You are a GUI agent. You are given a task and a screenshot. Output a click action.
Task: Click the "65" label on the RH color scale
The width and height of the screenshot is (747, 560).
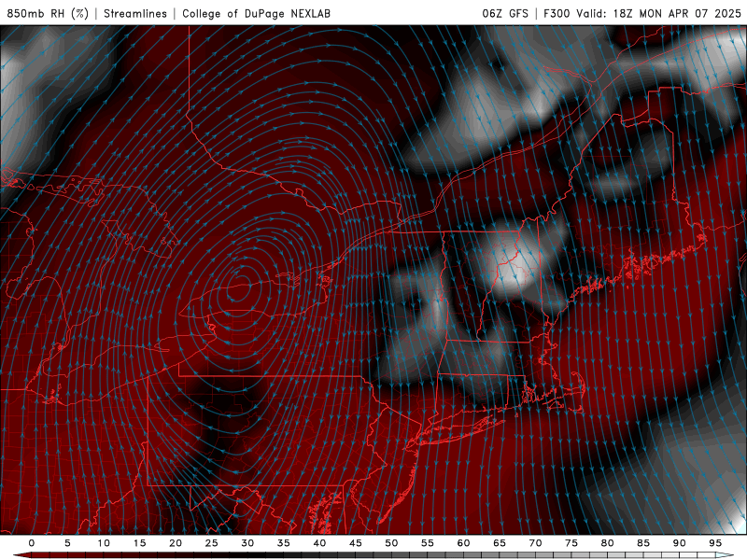coord(500,543)
